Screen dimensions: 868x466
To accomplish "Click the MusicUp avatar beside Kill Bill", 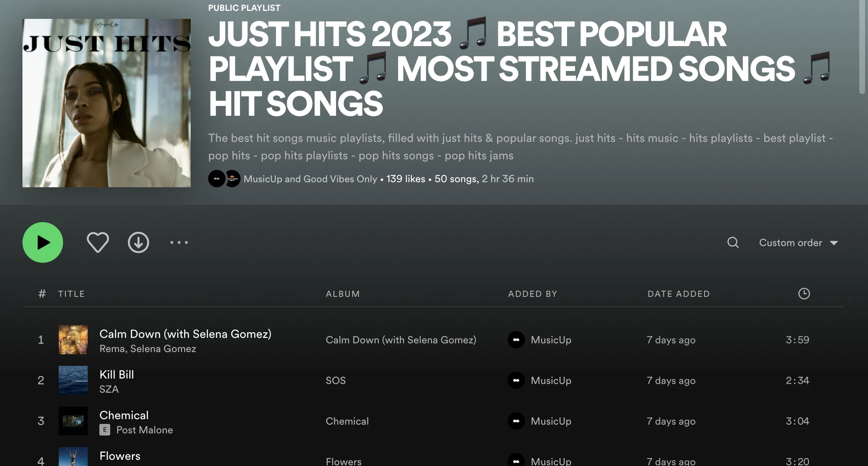I will [516, 380].
